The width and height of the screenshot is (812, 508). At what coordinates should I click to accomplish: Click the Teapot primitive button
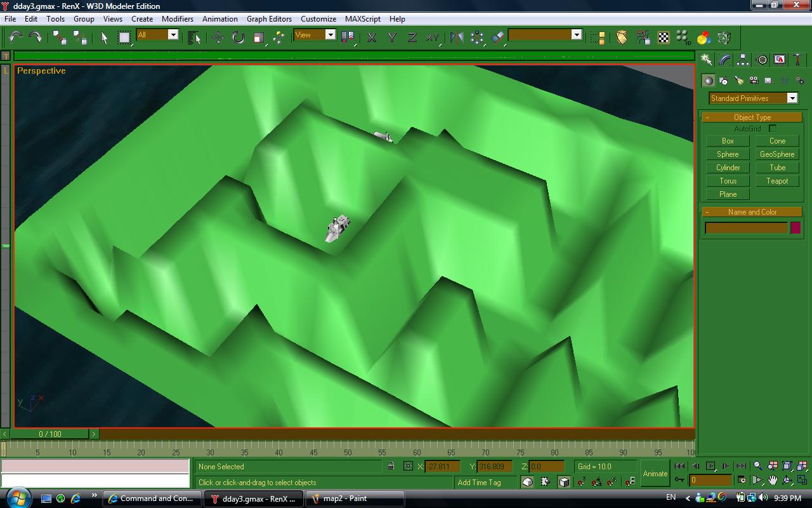(777, 181)
